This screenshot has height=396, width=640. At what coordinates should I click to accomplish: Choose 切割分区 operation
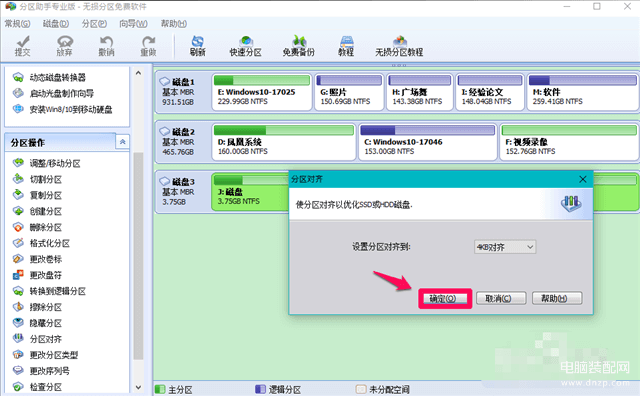point(37,179)
